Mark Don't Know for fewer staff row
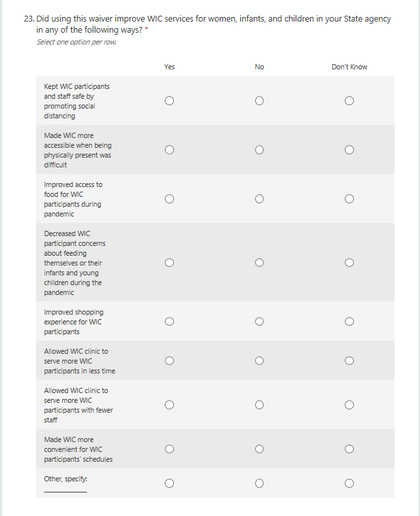The image size is (420, 516). click(x=349, y=405)
